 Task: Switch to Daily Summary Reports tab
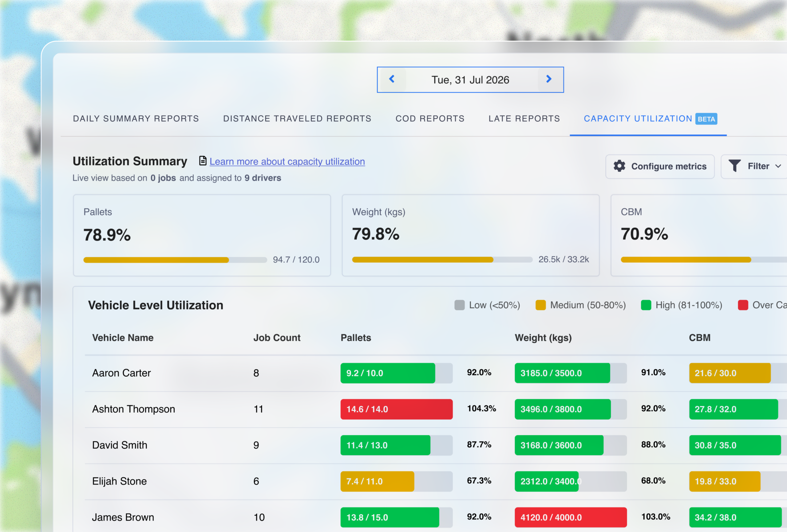coord(136,119)
